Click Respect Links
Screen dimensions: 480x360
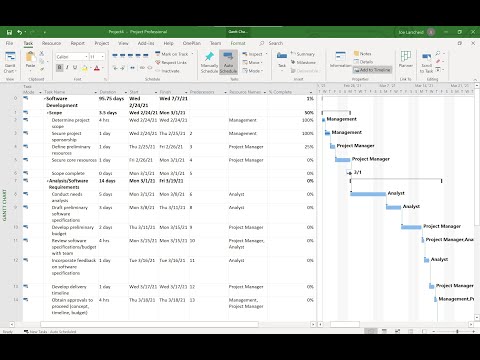coord(171,62)
